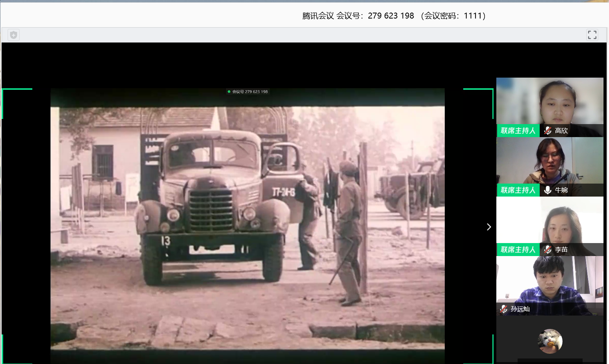Viewport: 609px width, 364px height.
Task: Click the cat avatar participant icon
Action: [x=550, y=341]
